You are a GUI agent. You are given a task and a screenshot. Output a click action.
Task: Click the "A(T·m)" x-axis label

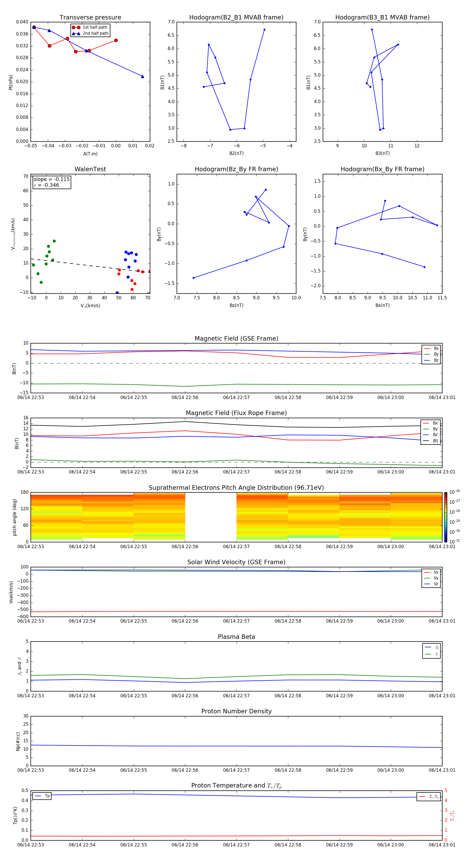pyautogui.click(x=90, y=154)
